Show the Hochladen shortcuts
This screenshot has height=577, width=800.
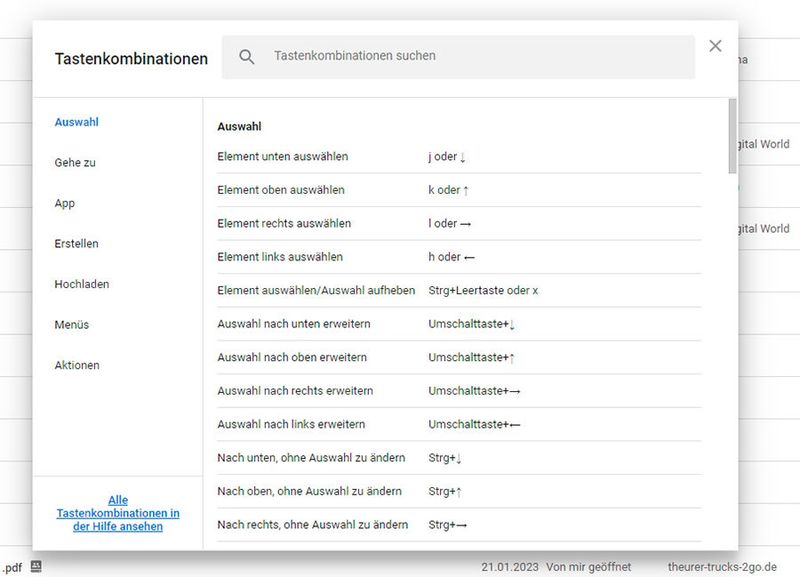[82, 284]
